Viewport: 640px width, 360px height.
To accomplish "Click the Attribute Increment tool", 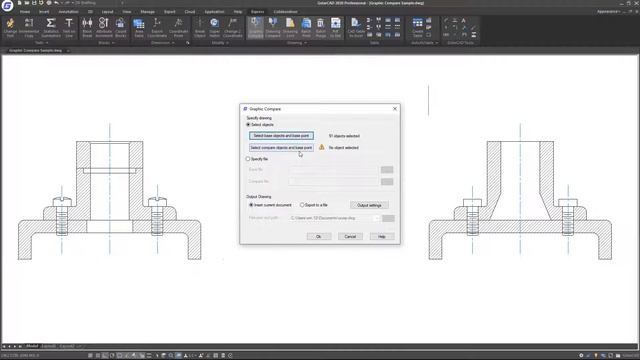I will tap(104, 28).
